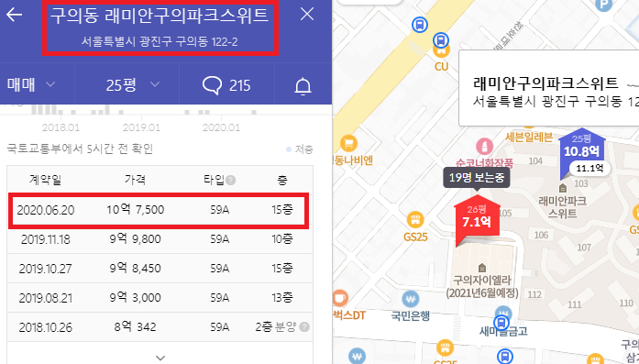
Task: Click the 계약일 column header
Action: pyautogui.click(x=45, y=180)
